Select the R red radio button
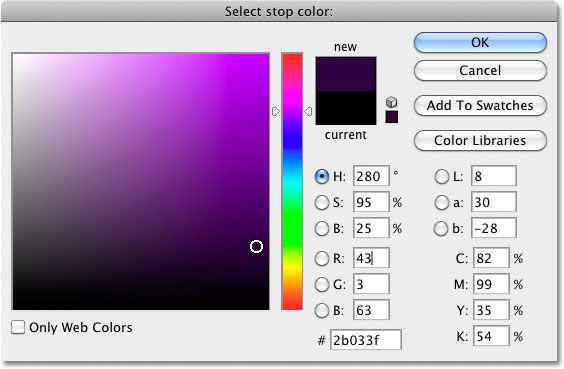The height and width of the screenshot is (369, 564). click(322, 258)
